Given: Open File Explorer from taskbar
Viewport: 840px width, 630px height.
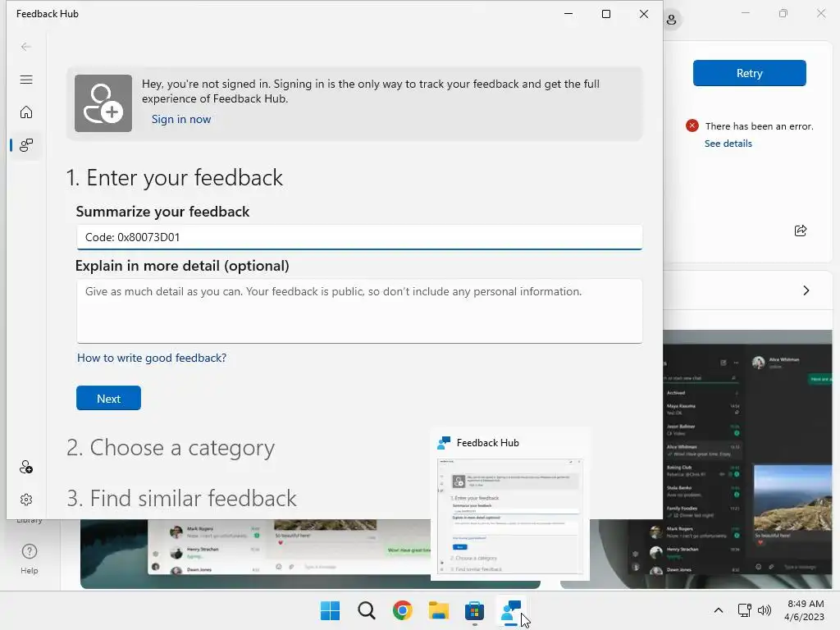Looking at the screenshot, I should pyautogui.click(x=439, y=610).
